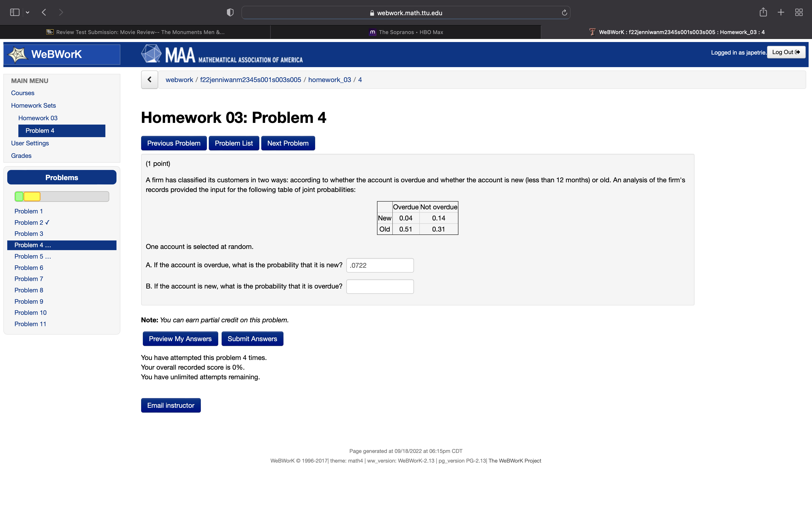Open a new tab with plus icon
Image resolution: width=812 pixels, height=507 pixels.
click(781, 12)
